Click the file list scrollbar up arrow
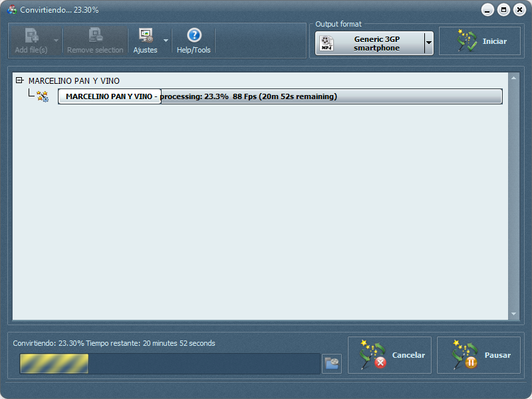 click(513, 78)
